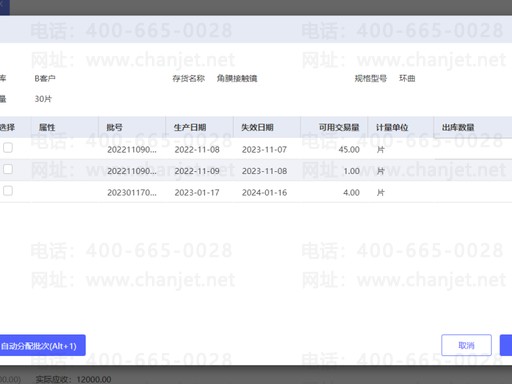
Task: Click the 生产日期 column header
Action: 200,127
